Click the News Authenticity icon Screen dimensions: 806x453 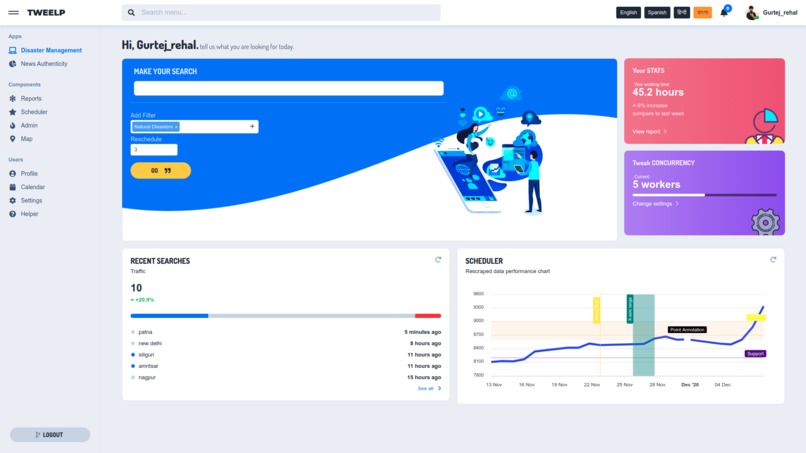coord(12,64)
